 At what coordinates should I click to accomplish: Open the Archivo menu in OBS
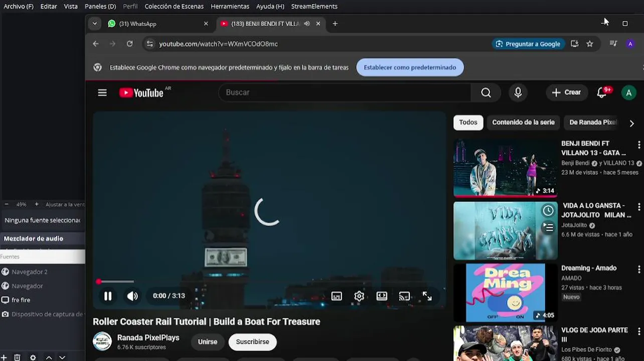(19, 7)
